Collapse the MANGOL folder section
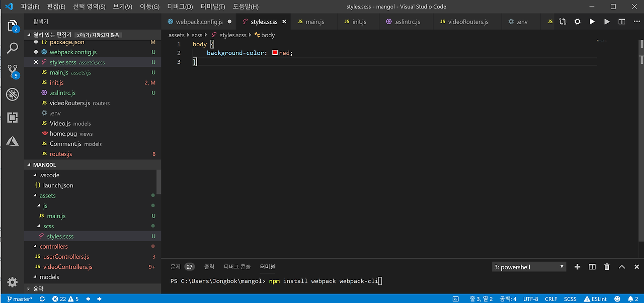The width and height of the screenshot is (644, 303). [29, 165]
